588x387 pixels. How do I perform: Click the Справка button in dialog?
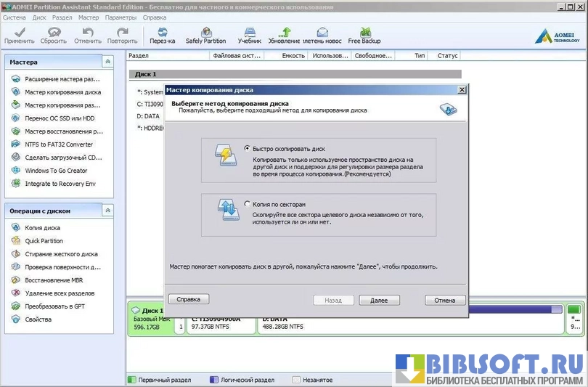(189, 299)
